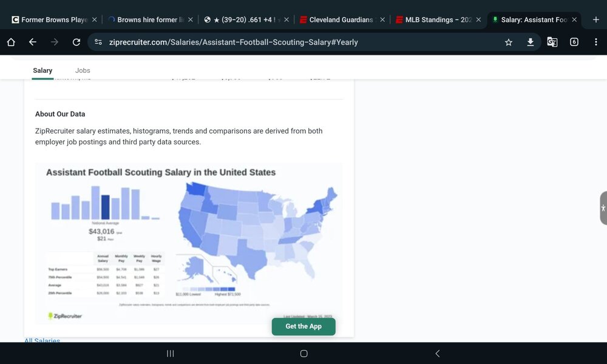Open the accessibility widget at right edge

coord(603,208)
